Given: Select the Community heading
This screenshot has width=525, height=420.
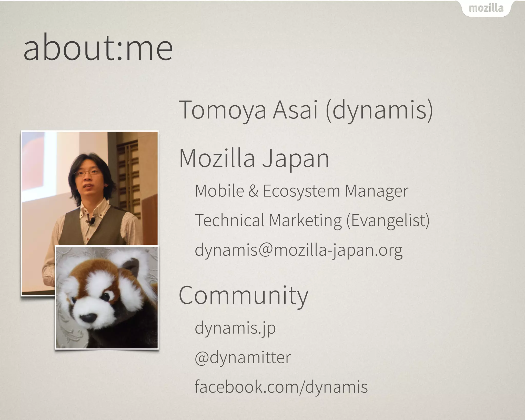Looking at the screenshot, I should click(x=243, y=295).
